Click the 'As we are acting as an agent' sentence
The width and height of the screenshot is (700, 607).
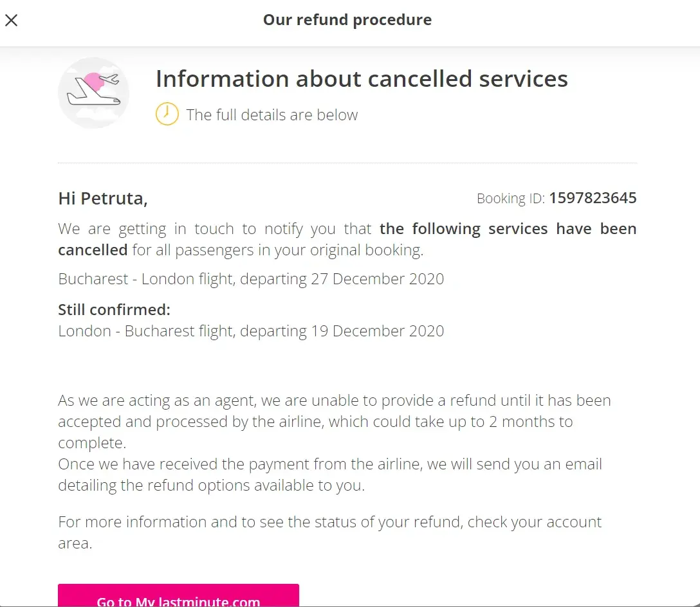[x=334, y=401]
